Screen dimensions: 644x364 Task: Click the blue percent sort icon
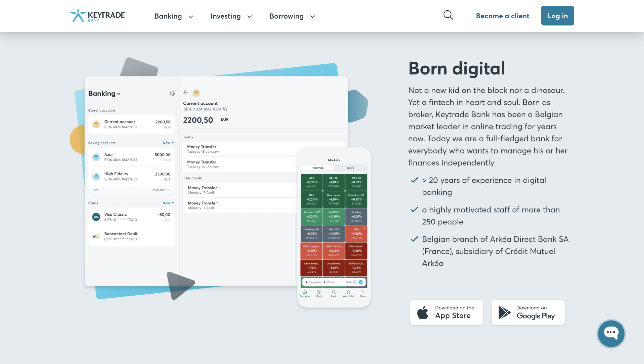pos(361,282)
